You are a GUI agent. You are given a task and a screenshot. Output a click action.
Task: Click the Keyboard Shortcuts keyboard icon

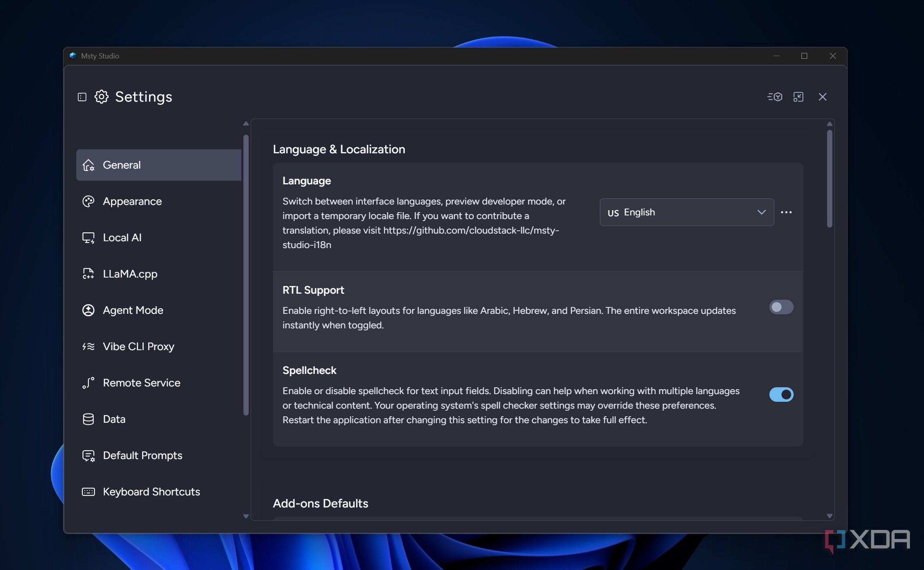click(x=88, y=492)
